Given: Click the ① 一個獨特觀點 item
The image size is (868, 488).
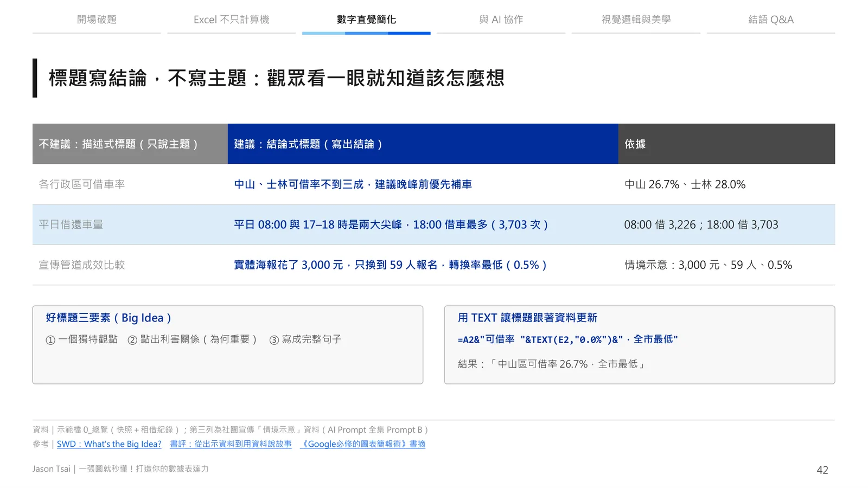Looking at the screenshot, I should pyautogui.click(x=81, y=339).
